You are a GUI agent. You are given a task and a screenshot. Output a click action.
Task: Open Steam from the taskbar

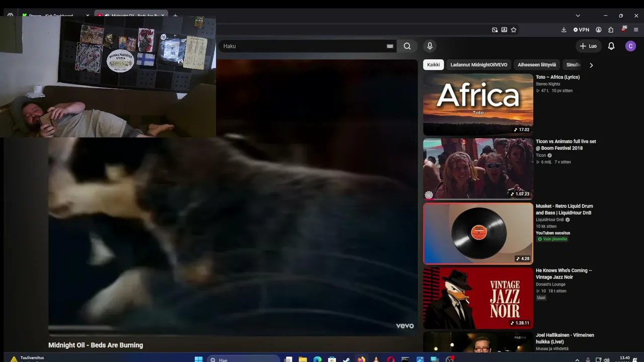347,359
